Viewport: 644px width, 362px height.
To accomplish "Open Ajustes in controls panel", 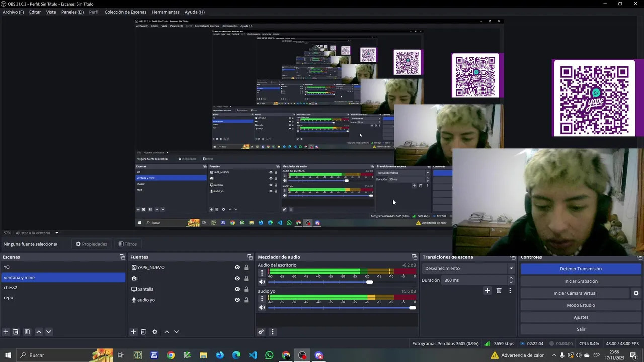I will [581, 317].
